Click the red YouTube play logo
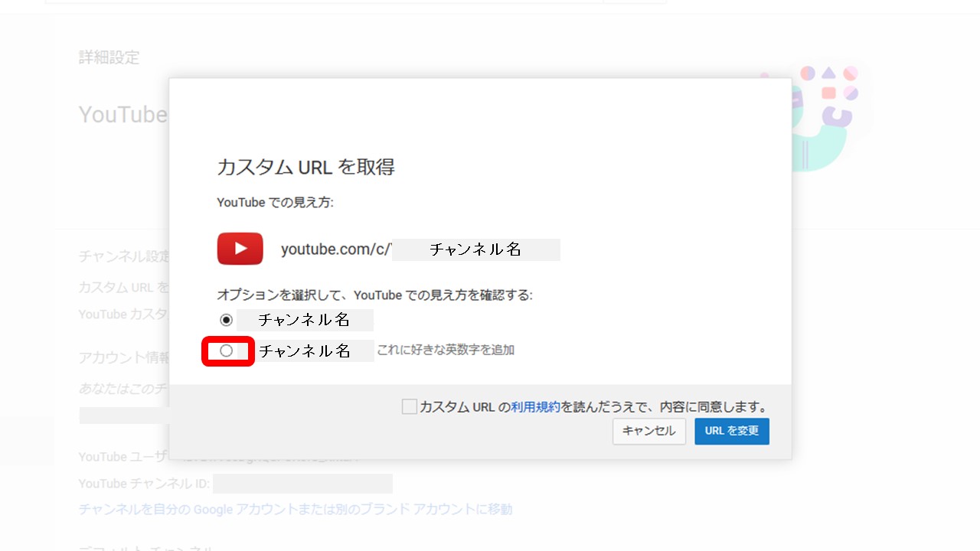This screenshot has width=980, height=551. [240, 249]
